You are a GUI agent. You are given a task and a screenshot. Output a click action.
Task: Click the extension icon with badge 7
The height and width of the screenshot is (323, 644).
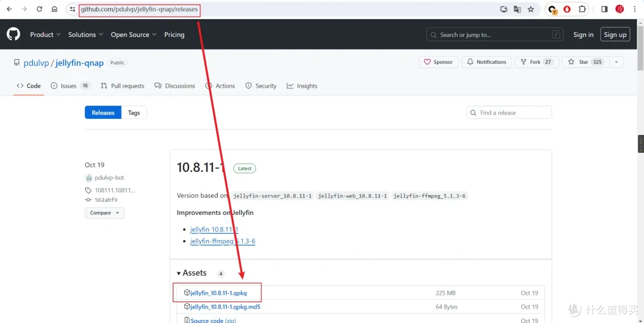click(x=552, y=10)
